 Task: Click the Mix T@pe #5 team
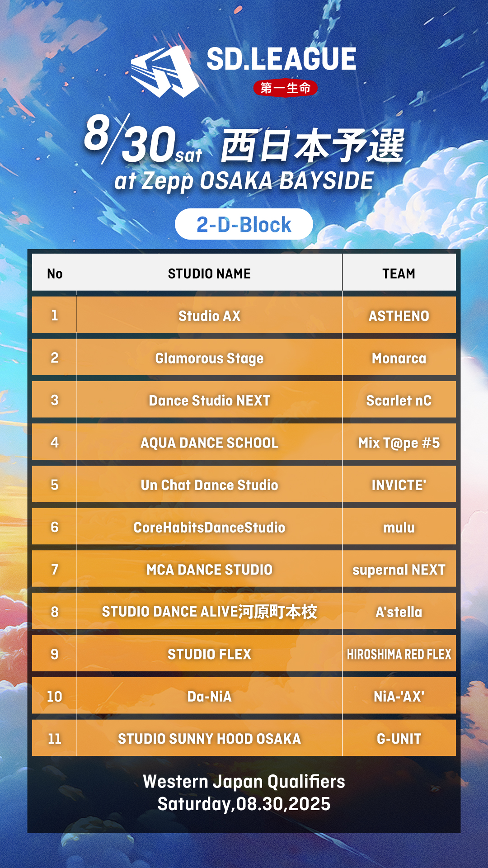tap(399, 443)
